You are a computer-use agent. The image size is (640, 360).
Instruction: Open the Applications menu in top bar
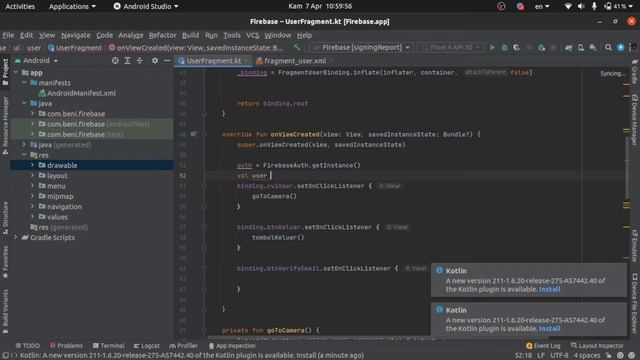coord(72,6)
